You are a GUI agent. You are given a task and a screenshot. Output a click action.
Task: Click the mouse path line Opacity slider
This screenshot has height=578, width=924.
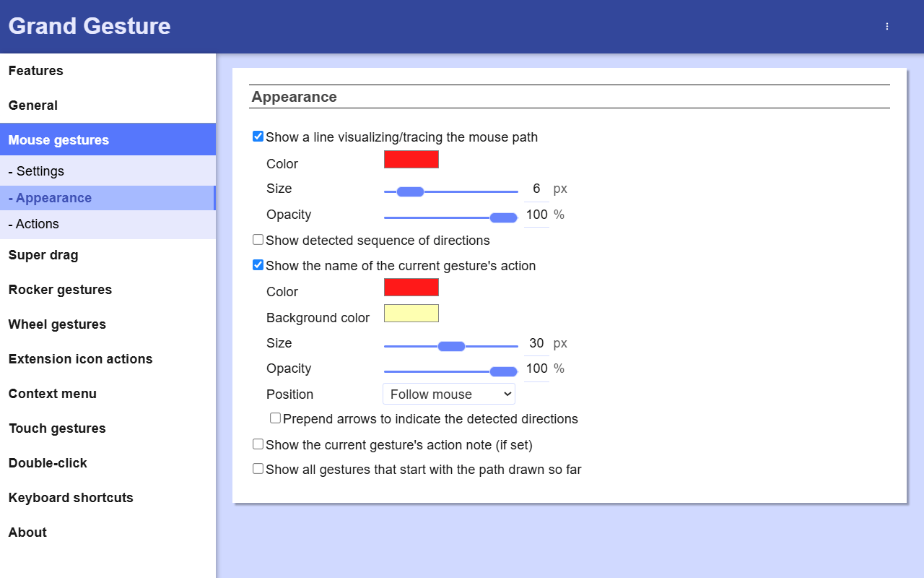click(451, 217)
